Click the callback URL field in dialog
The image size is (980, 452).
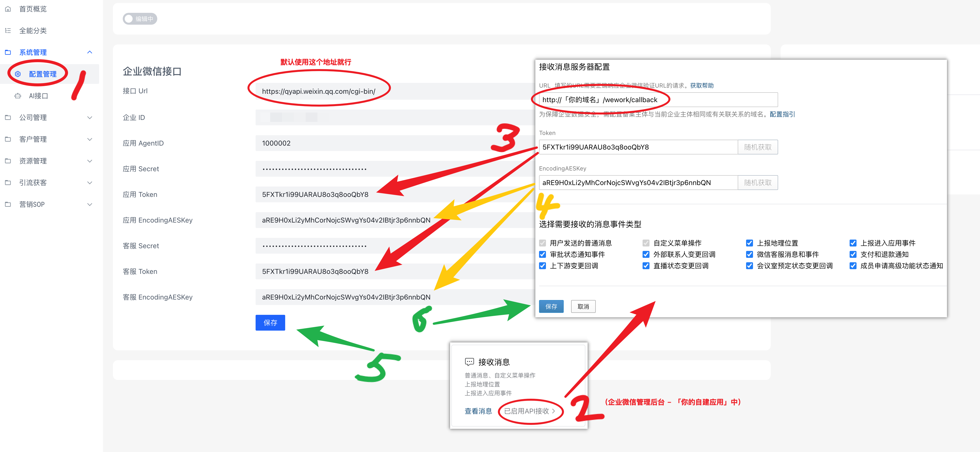659,100
